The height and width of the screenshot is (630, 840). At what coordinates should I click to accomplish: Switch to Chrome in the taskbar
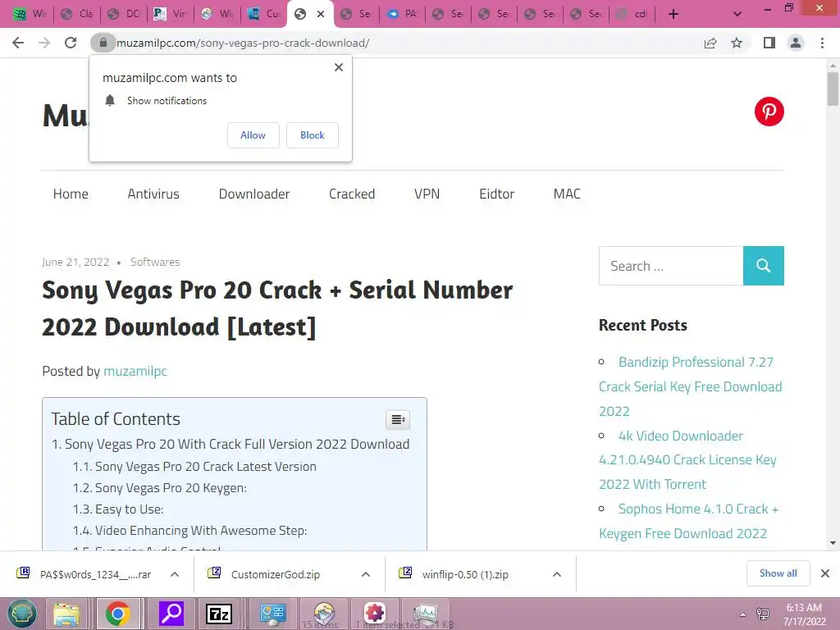click(118, 614)
